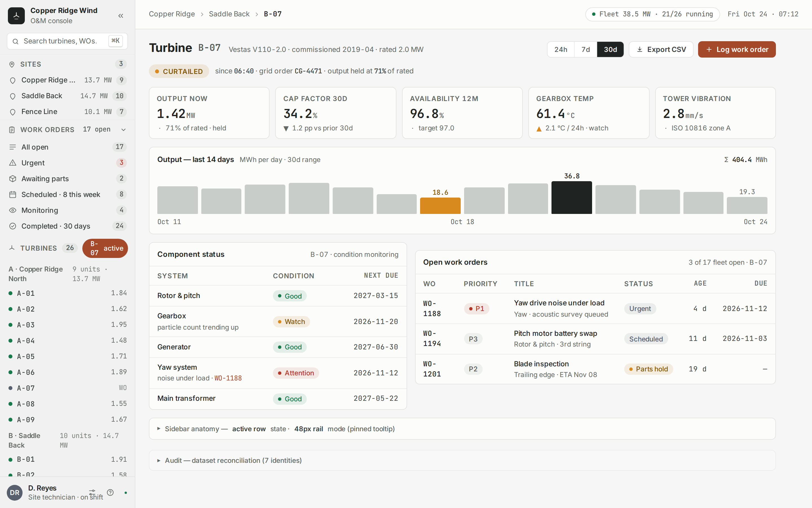Open the Copper Ridge site row

pyautogui.click(x=67, y=80)
